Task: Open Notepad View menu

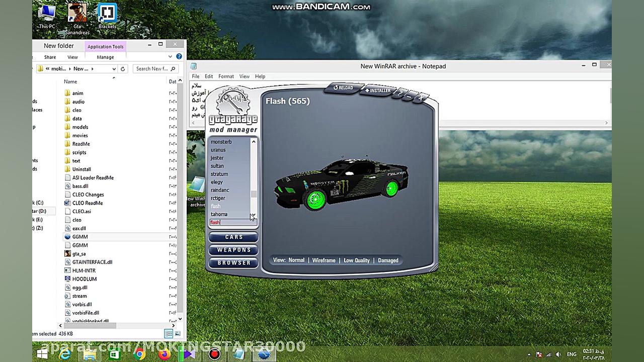Action: tap(244, 76)
